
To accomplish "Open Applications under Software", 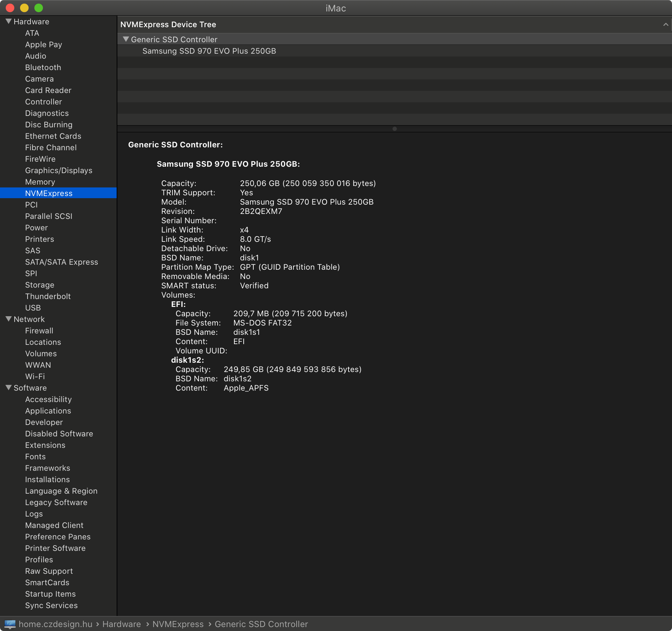I will tap(48, 411).
